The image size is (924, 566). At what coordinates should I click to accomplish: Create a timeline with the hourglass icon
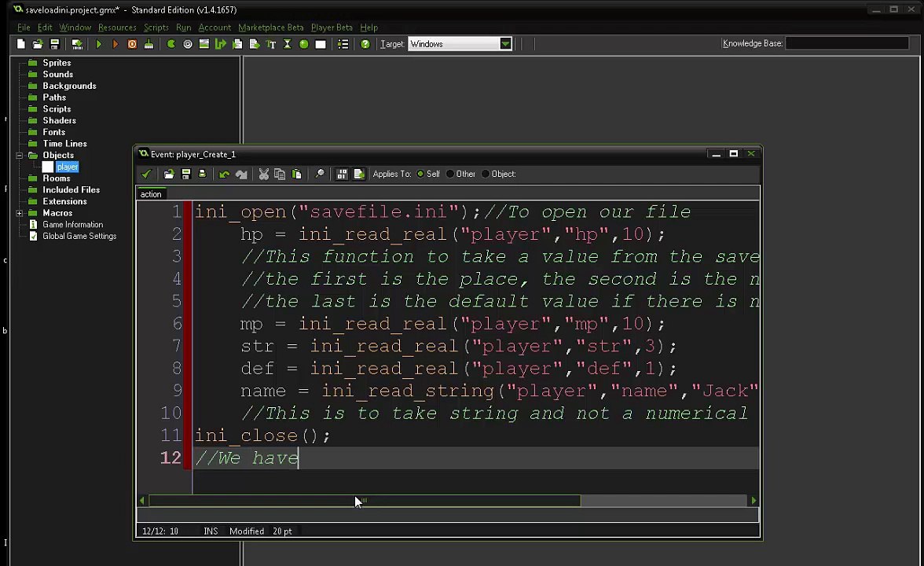pos(288,44)
